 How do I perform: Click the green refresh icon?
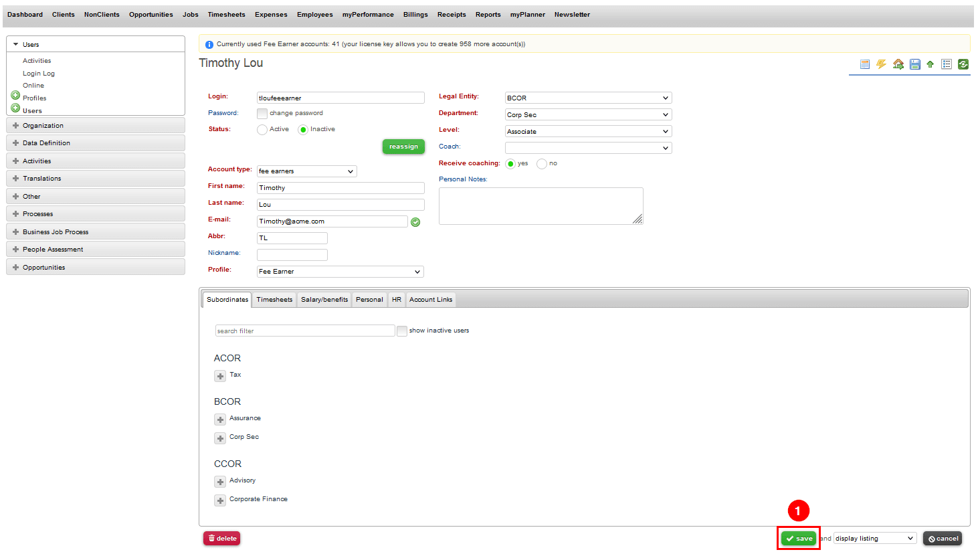pos(963,64)
